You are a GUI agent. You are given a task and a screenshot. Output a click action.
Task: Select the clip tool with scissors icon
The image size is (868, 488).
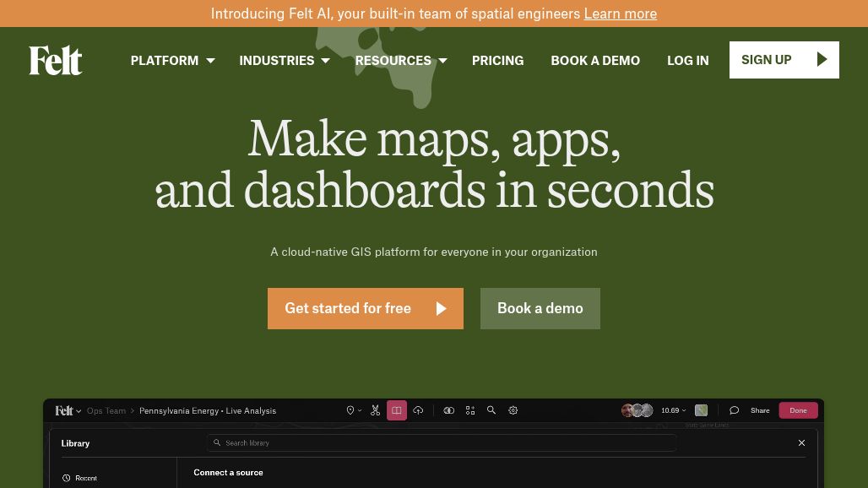click(375, 410)
